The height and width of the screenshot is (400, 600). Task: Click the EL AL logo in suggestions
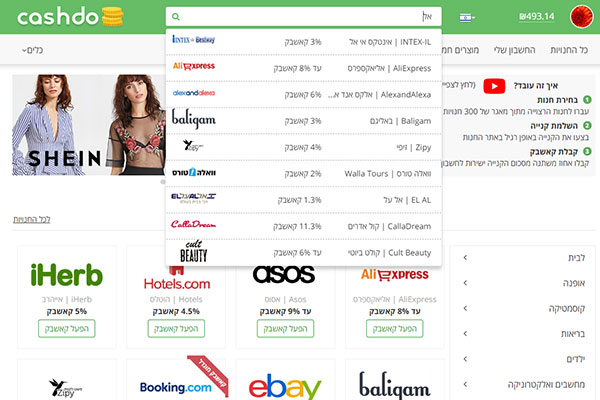(193, 198)
